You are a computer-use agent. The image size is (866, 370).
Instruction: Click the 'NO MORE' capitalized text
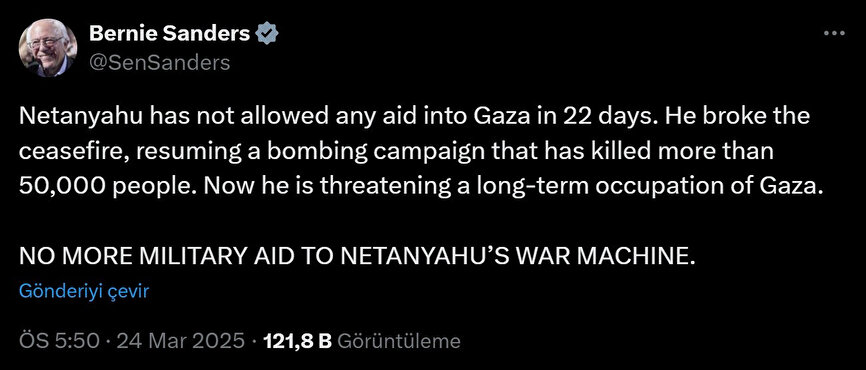pos(71,256)
